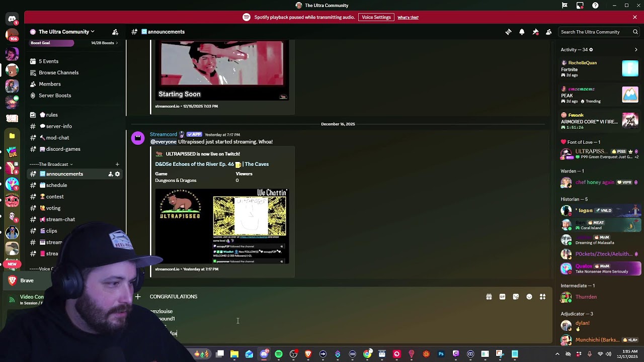Go to the schedule channel

(75, 185)
